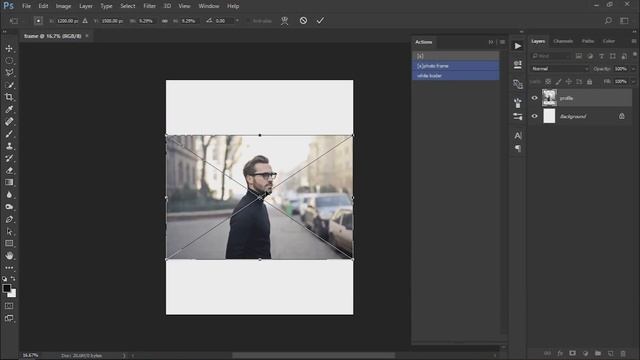Open the Fill slider dropdown arrow

633,82
